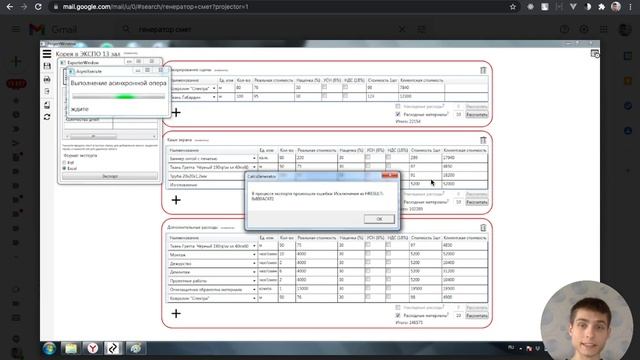Click the async operation green progress bar

(x=119, y=97)
